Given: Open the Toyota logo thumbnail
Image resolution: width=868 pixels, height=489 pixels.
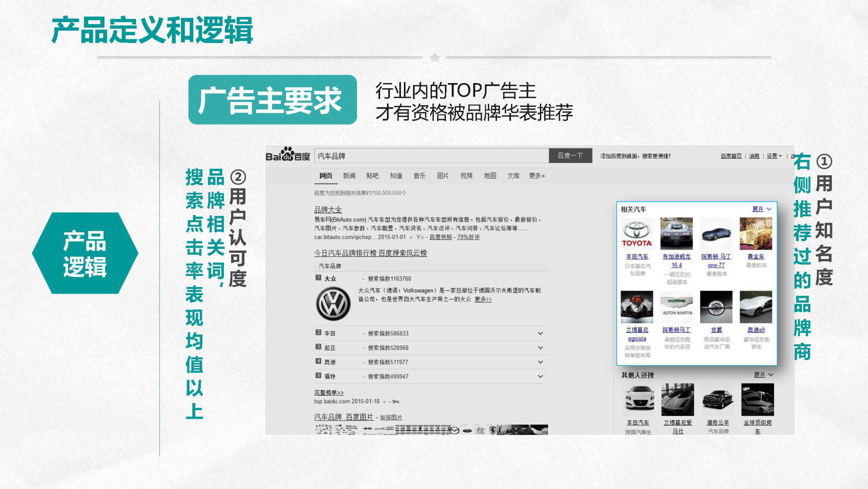Looking at the screenshot, I should (x=637, y=234).
